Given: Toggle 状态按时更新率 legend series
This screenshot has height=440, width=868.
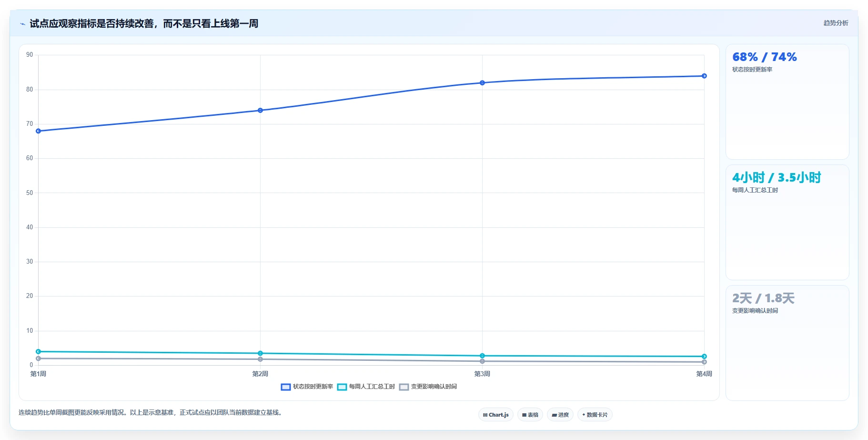Looking at the screenshot, I should [x=307, y=387].
